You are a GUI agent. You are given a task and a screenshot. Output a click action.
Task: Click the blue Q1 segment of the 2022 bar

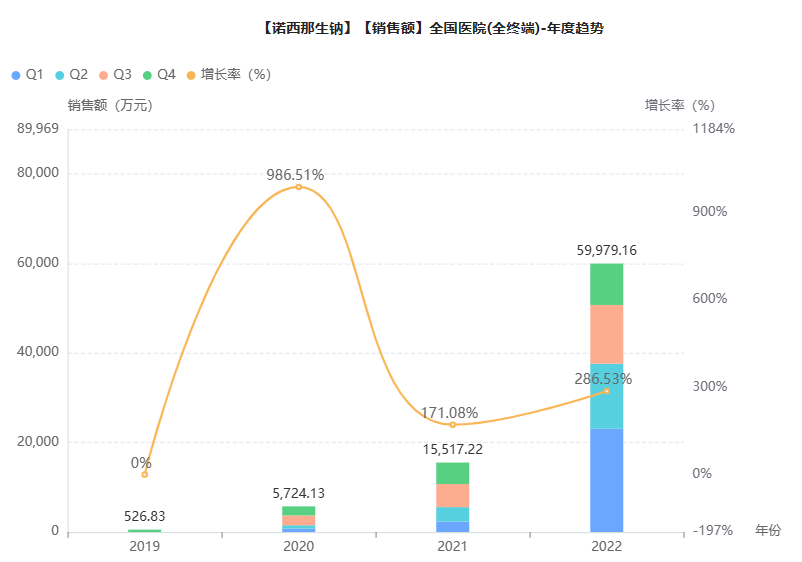(x=606, y=480)
